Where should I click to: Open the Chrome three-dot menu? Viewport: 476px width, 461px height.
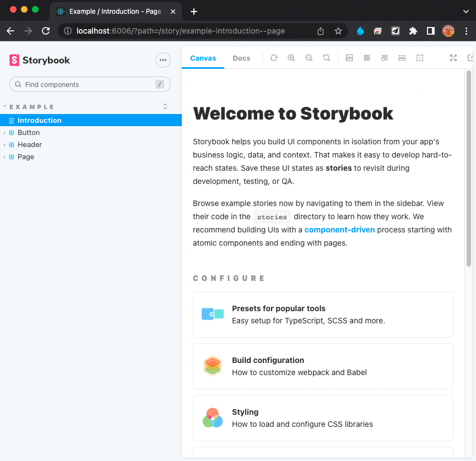click(466, 31)
